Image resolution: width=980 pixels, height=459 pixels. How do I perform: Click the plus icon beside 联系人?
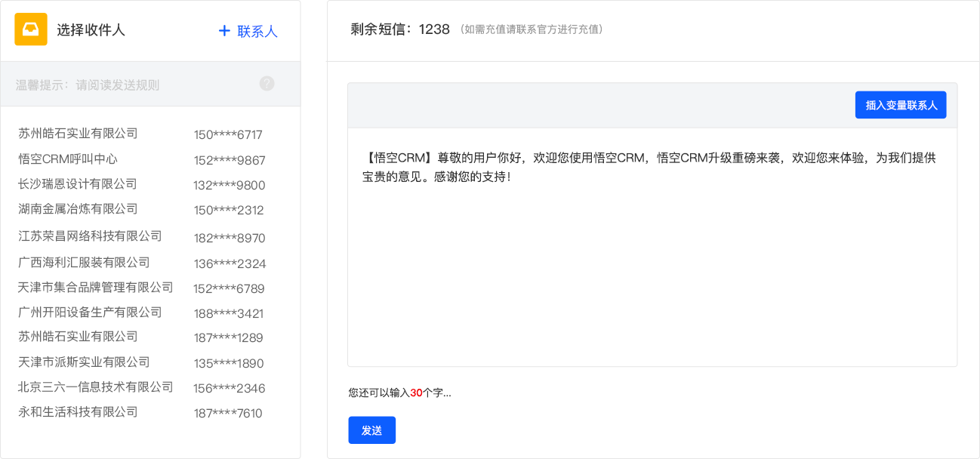[223, 31]
